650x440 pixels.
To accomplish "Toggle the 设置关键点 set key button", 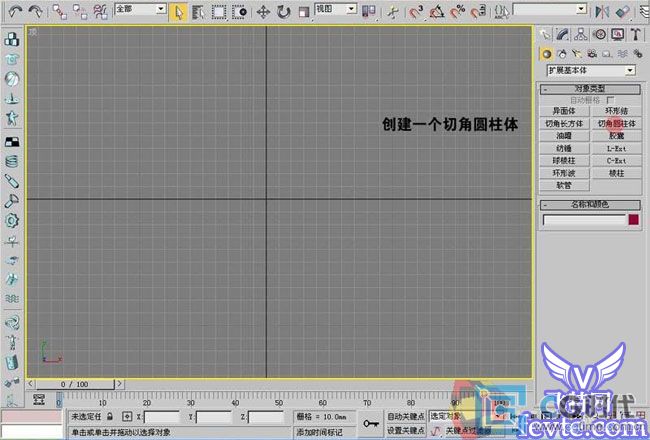I will (405, 431).
